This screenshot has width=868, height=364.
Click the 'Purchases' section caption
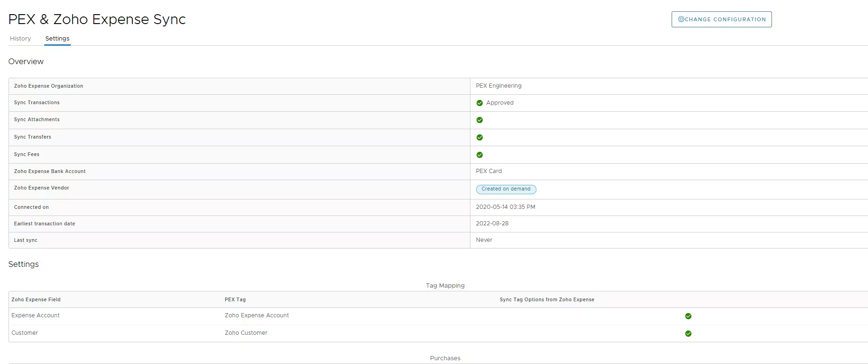click(x=445, y=358)
